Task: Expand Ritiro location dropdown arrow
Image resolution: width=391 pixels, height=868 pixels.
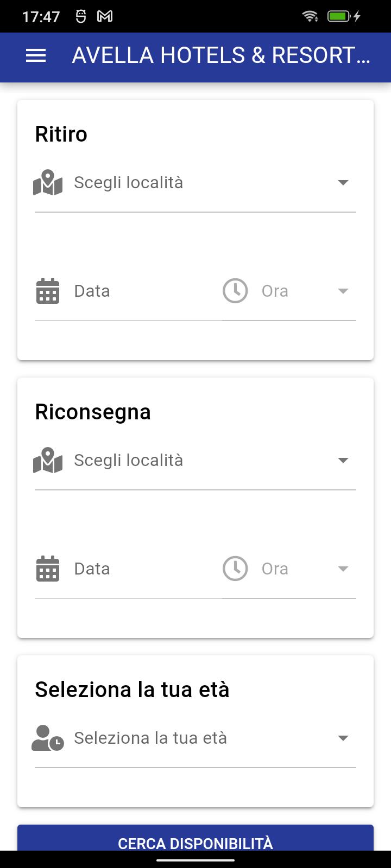Action: coord(343,183)
